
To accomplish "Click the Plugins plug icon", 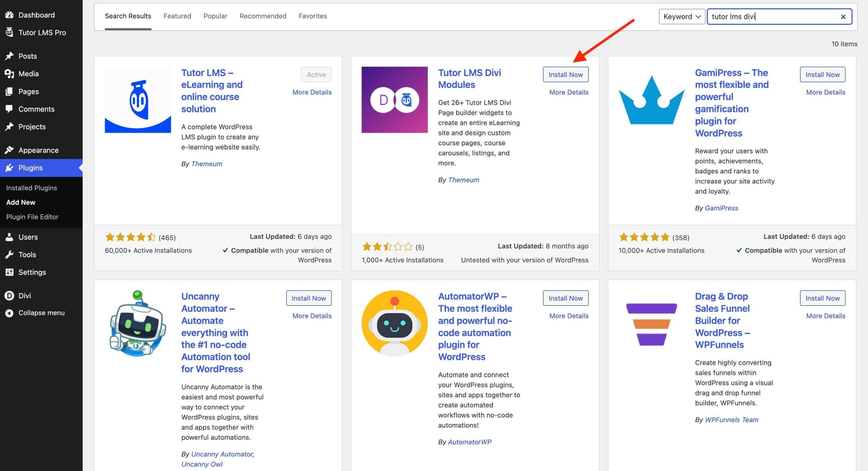I will tap(9, 168).
